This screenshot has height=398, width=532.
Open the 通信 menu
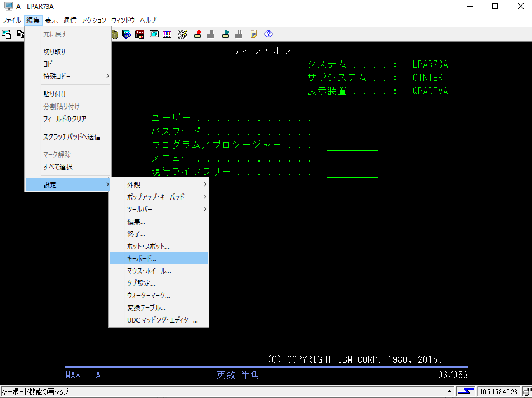69,20
